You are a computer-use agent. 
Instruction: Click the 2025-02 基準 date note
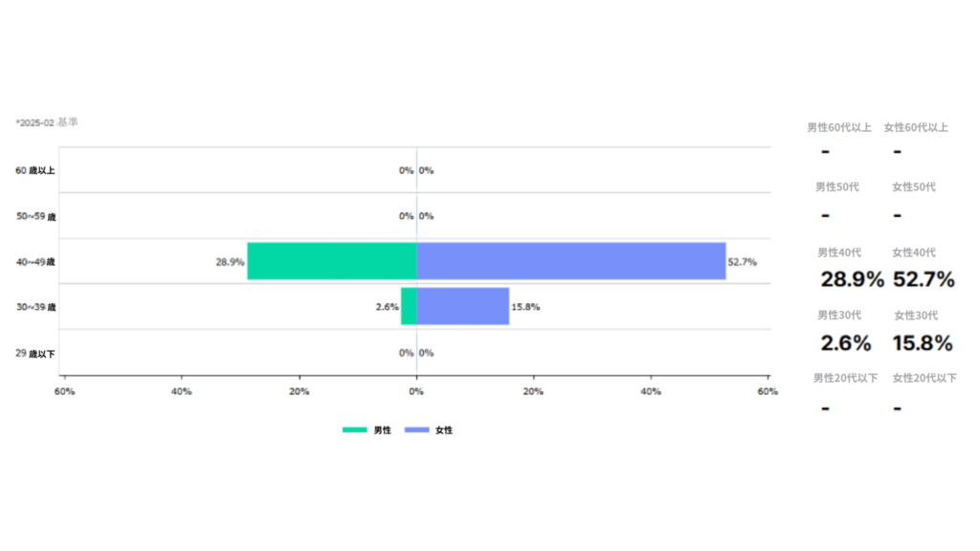point(48,122)
